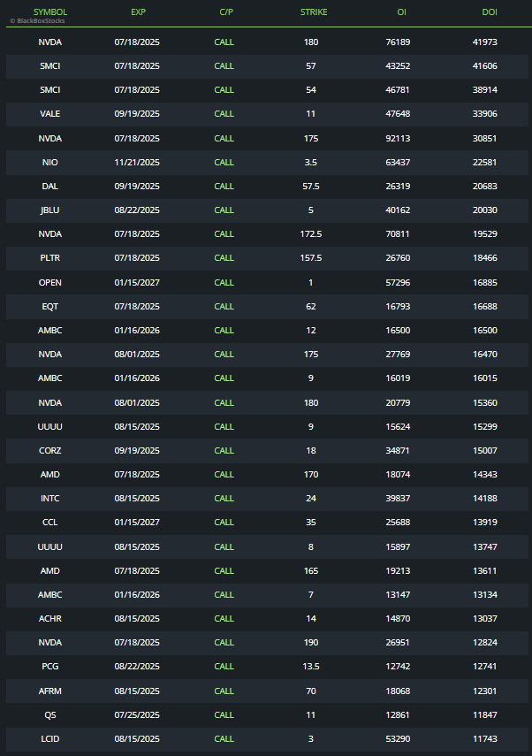
Task: Select the AFRM symbol cell
Action: pos(50,691)
